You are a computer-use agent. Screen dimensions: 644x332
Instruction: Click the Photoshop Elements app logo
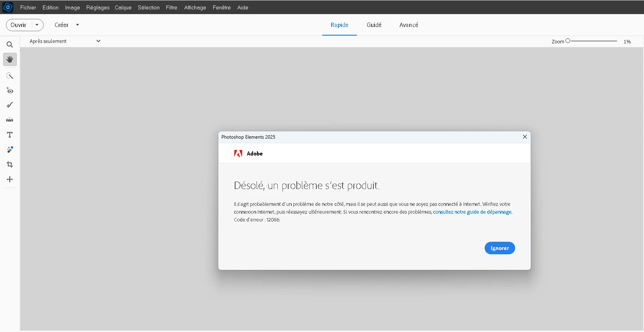pyautogui.click(x=8, y=7)
